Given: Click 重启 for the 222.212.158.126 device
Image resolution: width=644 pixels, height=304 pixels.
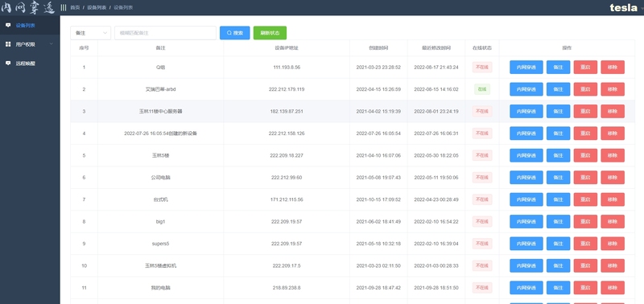Looking at the screenshot, I should 585,134.
